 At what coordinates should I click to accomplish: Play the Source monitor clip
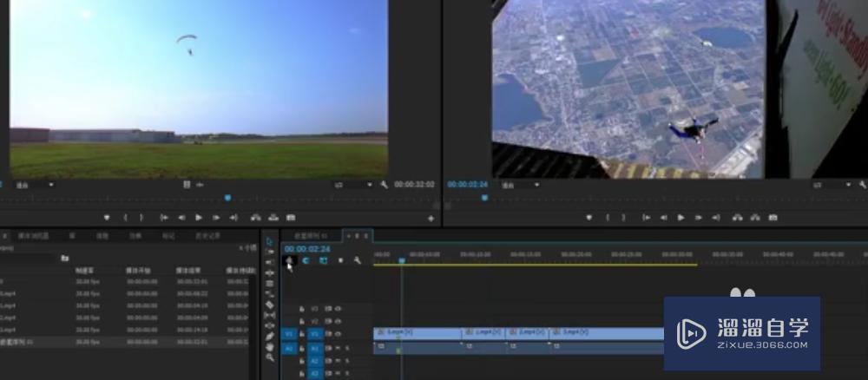coord(199,218)
